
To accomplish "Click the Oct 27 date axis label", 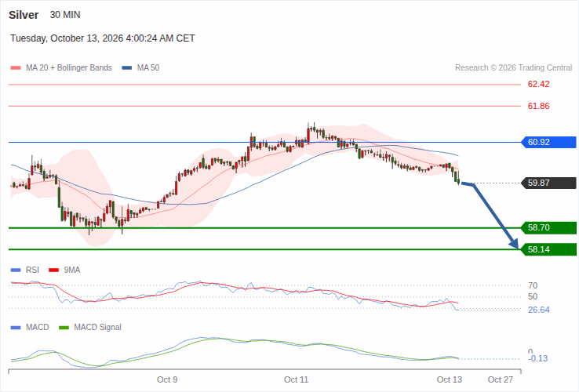I will pyautogui.click(x=501, y=379).
